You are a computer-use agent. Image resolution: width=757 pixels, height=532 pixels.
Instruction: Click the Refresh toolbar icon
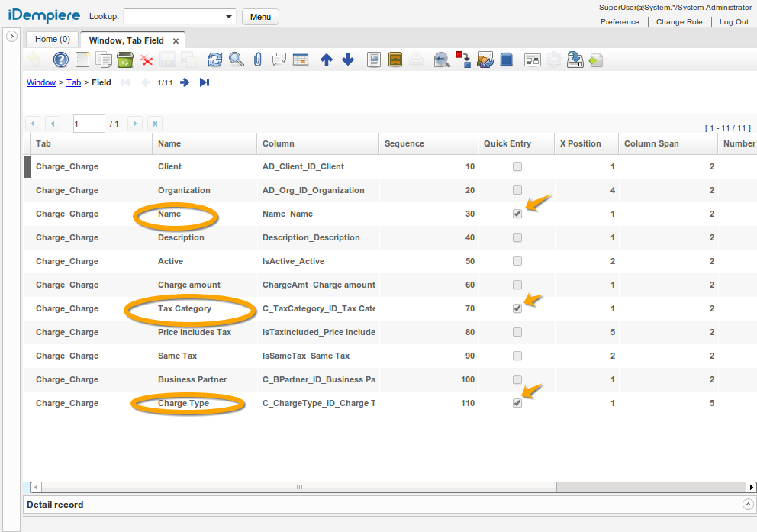215,60
